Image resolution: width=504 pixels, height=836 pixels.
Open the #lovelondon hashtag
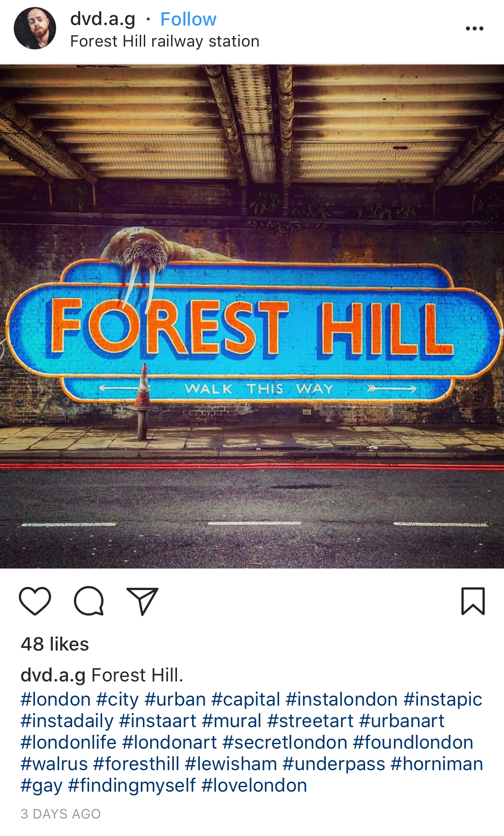(x=254, y=785)
